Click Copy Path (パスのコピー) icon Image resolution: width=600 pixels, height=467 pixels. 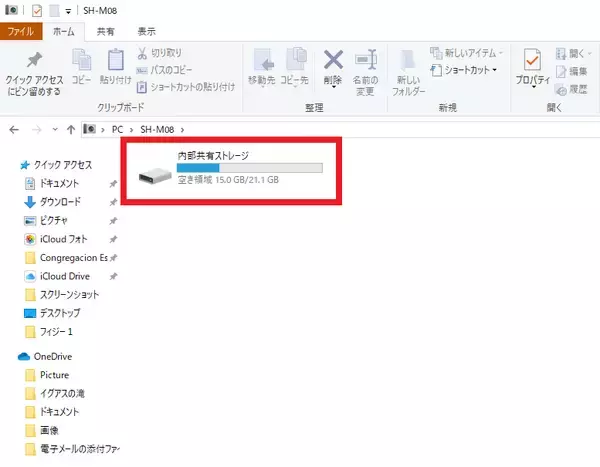coord(142,70)
